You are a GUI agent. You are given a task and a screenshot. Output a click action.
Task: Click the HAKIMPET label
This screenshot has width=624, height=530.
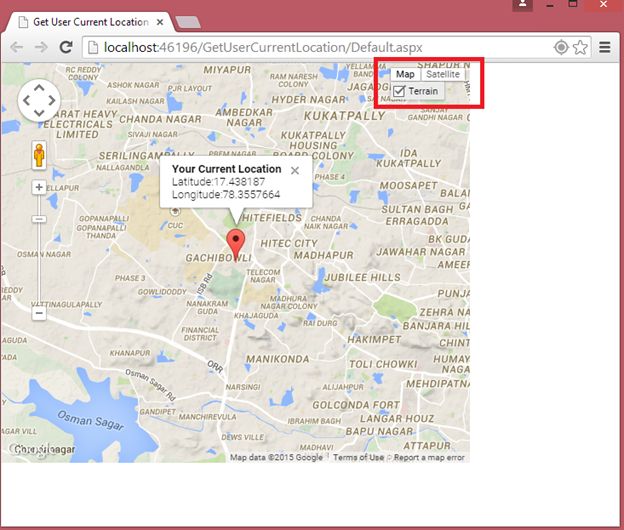coord(374,339)
